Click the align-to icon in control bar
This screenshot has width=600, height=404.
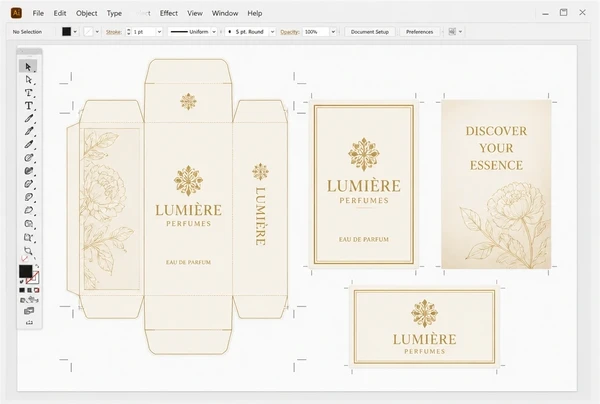coord(452,32)
